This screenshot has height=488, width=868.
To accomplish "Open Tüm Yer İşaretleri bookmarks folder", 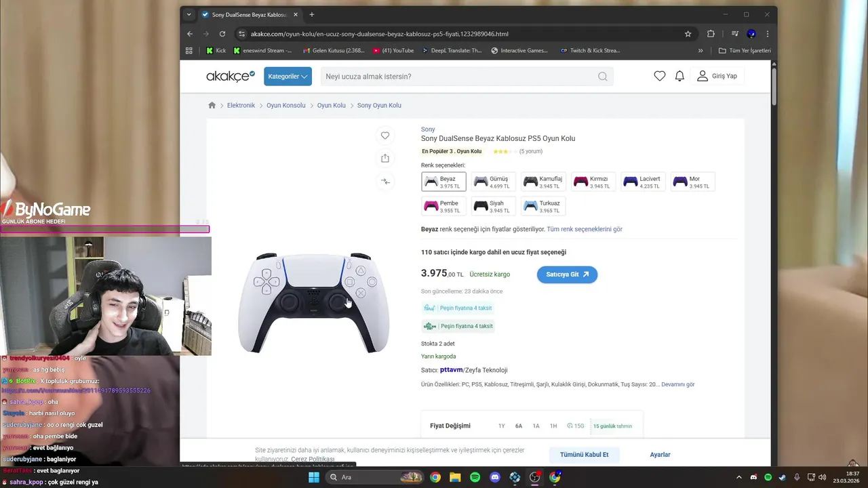I will (745, 50).
